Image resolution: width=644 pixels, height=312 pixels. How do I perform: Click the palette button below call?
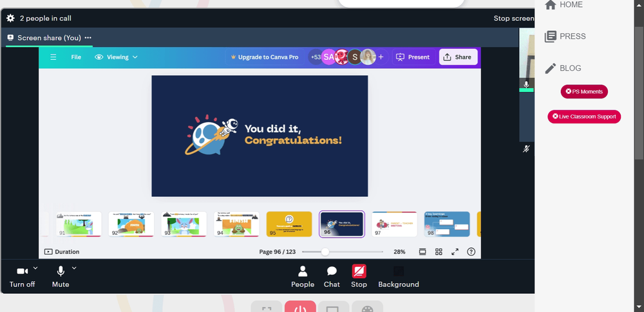pyautogui.click(x=367, y=307)
